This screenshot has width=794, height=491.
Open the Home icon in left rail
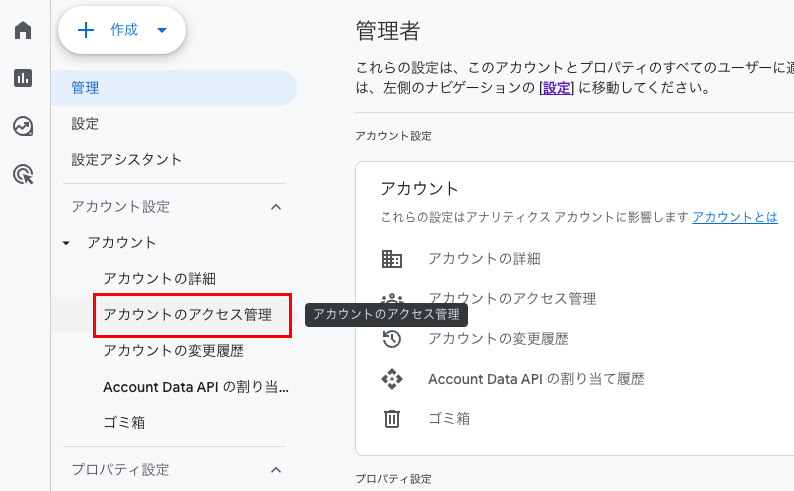23,30
